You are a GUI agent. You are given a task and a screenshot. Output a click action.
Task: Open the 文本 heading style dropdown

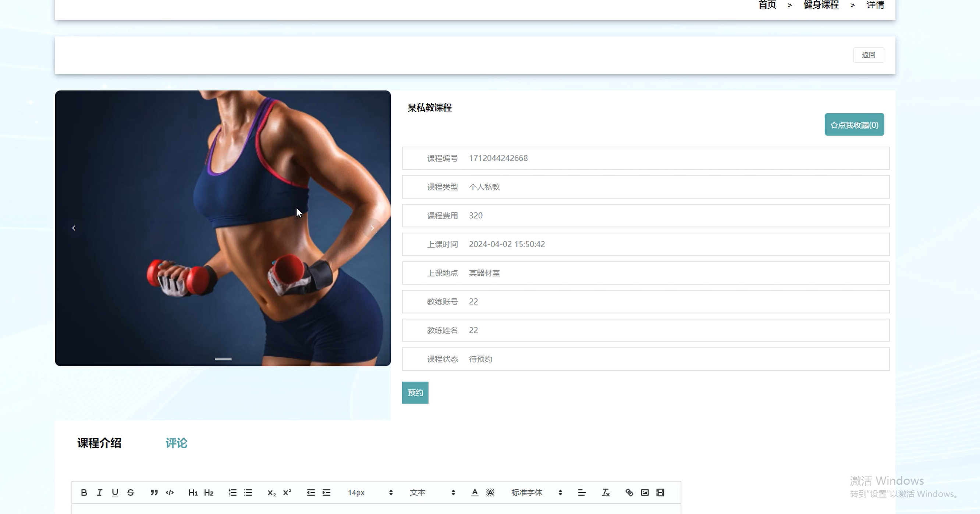432,493
